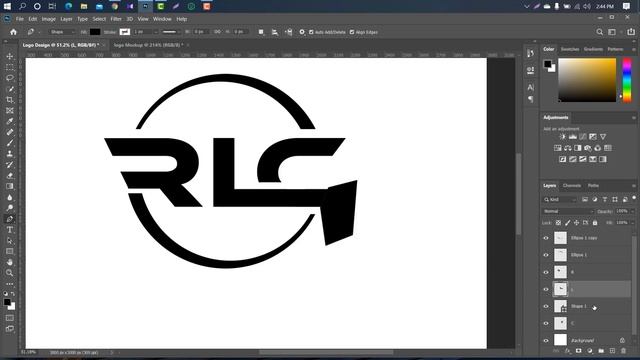The image size is (640, 360).
Task: Select the Zoom tool in the toolbox
Action: point(10,273)
